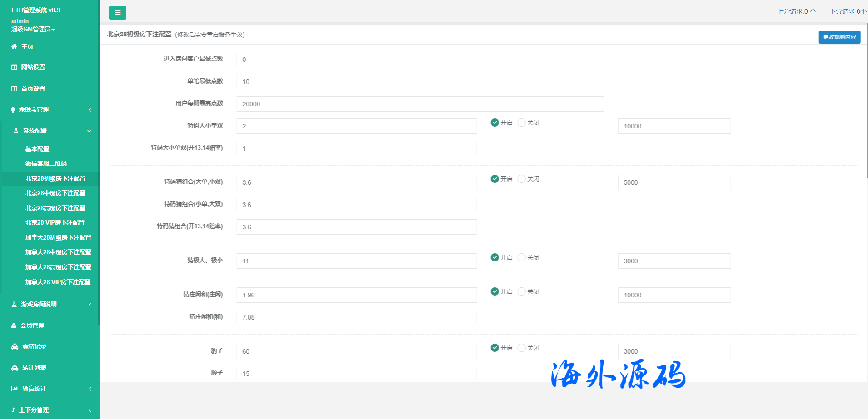The height and width of the screenshot is (419, 868).
Task: Select 关闭 radio for 特码大小单双
Action: coord(522,123)
